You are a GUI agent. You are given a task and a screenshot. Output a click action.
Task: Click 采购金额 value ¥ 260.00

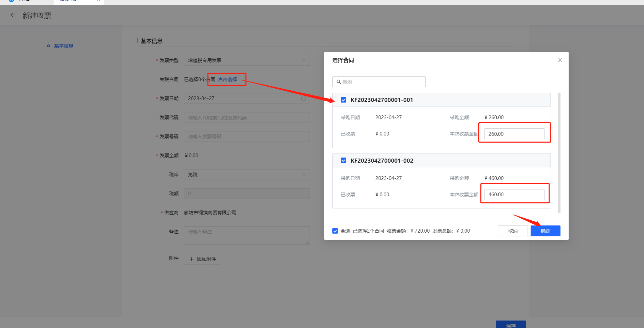494,117
